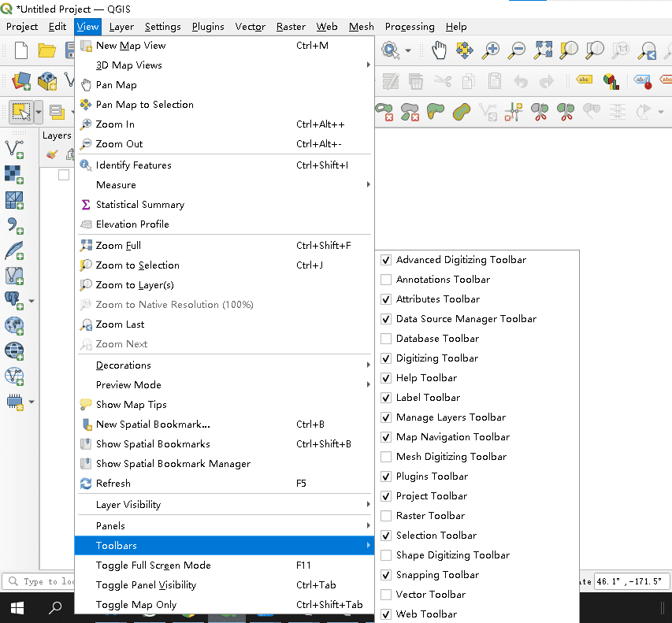Click the Add Mesh Layer sidebar icon
672x623 pixels.
pos(14,200)
